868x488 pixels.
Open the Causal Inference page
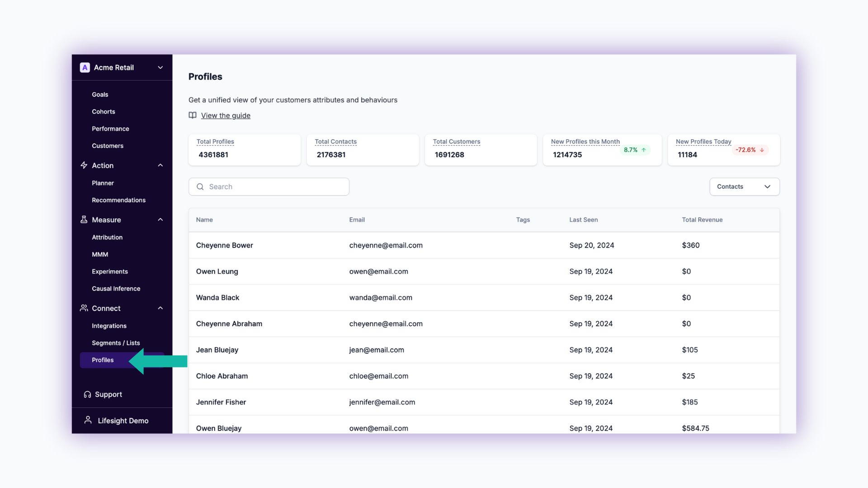coord(116,289)
